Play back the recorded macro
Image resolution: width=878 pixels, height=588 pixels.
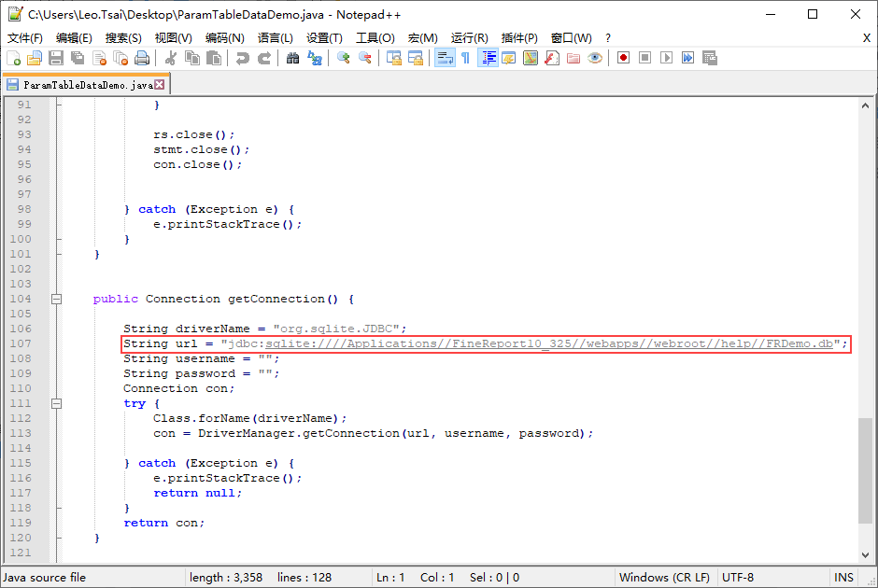666,58
